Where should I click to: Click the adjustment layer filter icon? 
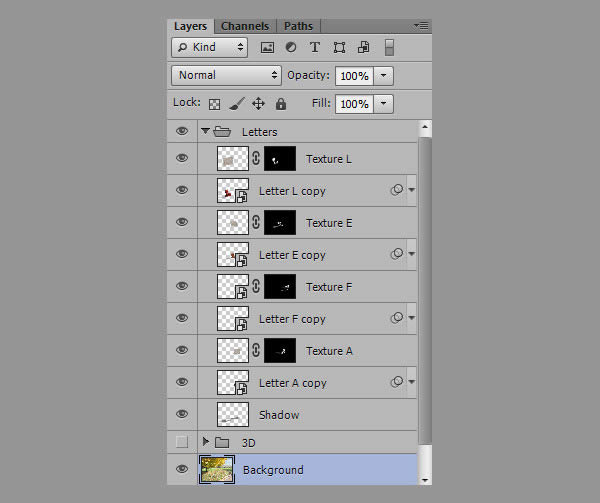pos(291,47)
